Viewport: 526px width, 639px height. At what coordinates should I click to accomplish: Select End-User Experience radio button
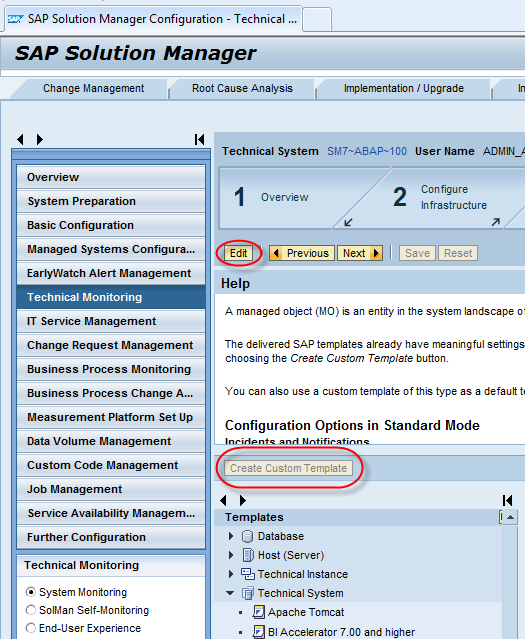(x=31, y=628)
